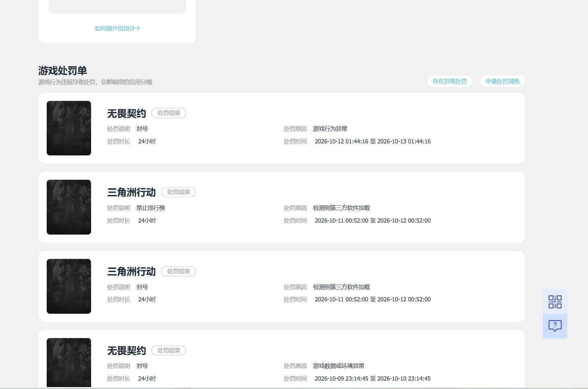
Task: Click 24小时 duration in 游戏行为异常 card
Action: pos(147,141)
